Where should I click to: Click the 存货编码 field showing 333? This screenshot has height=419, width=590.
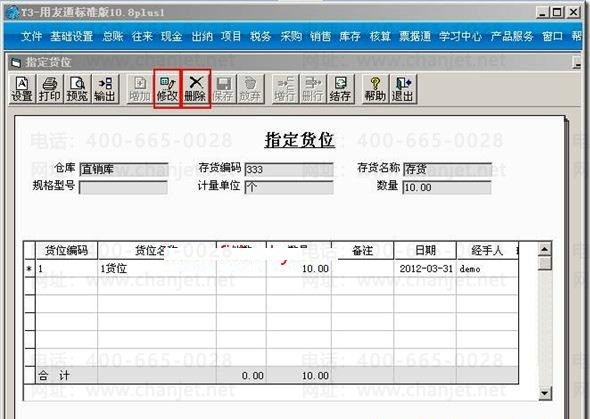[x=289, y=169]
